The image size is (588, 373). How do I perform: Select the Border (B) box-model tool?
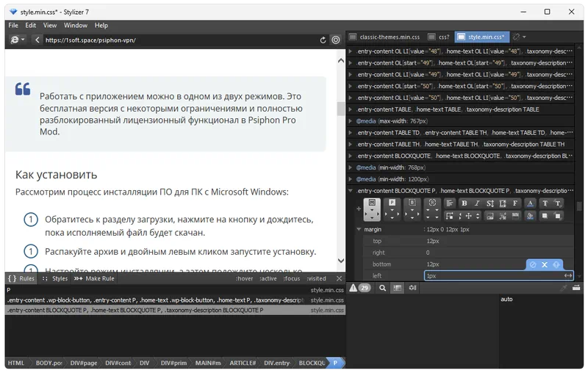(412, 209)
